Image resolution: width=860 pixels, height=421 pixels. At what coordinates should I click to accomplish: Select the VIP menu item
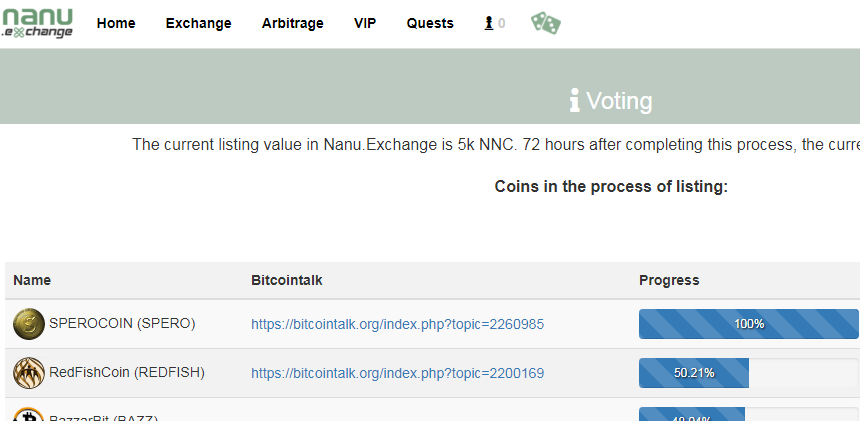coord(365,24)
